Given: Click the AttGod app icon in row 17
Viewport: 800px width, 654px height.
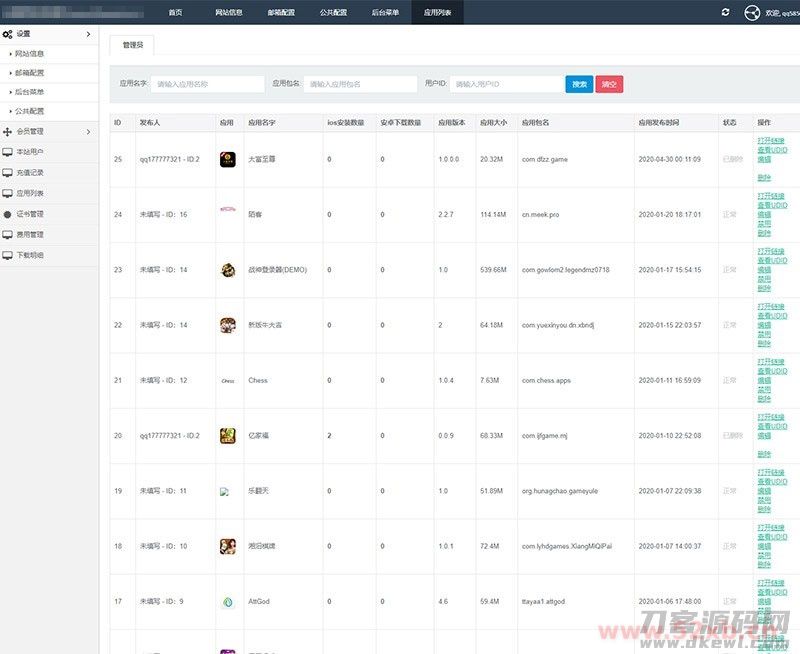Looking at the screenshot, I should point(227,602).
